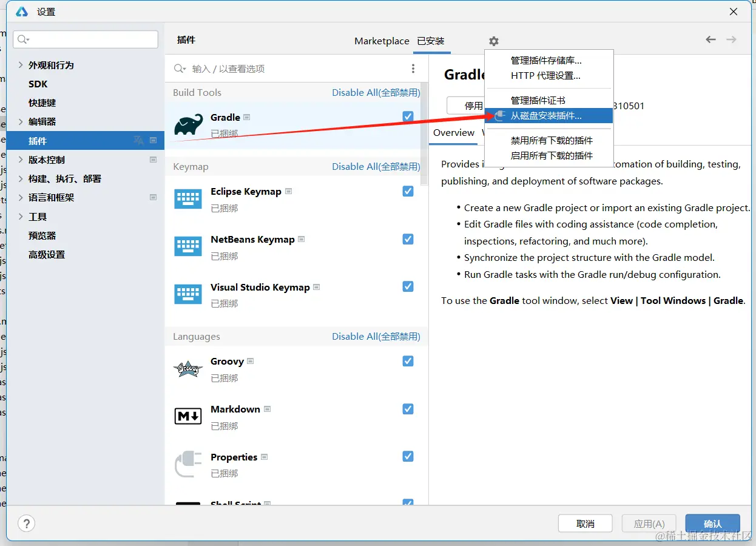Select 预览器 in the settings tree
The image size is (756, 546).
point(42,235)
